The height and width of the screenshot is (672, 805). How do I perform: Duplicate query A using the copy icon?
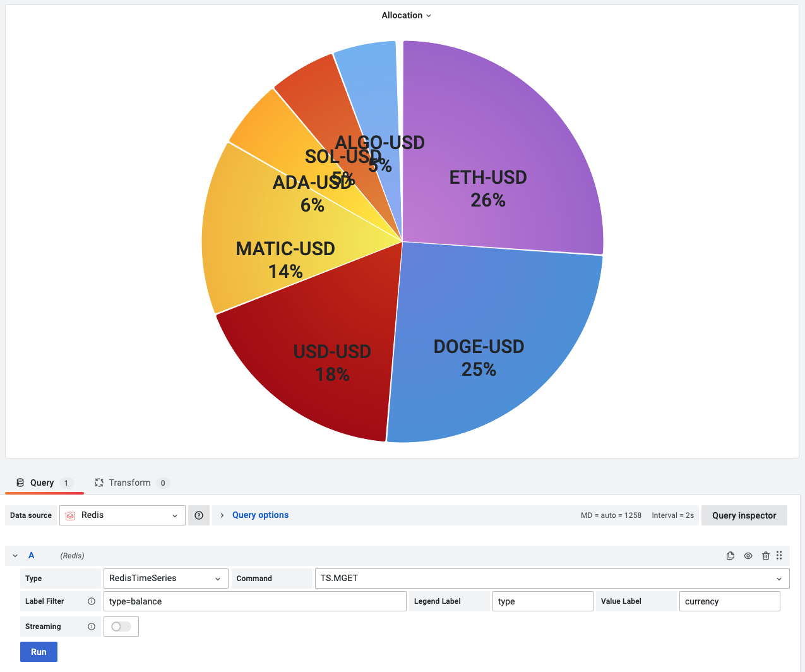point(730,555)
